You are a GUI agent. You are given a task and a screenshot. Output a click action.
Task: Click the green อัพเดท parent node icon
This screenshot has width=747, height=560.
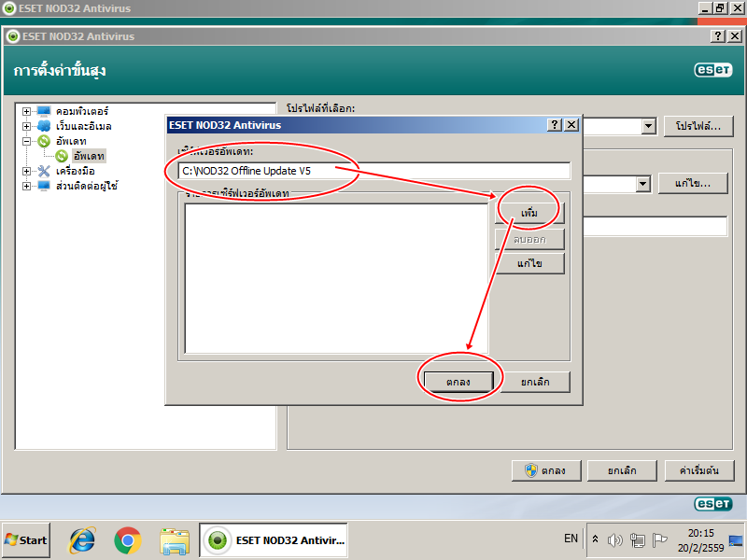point(44,141)
